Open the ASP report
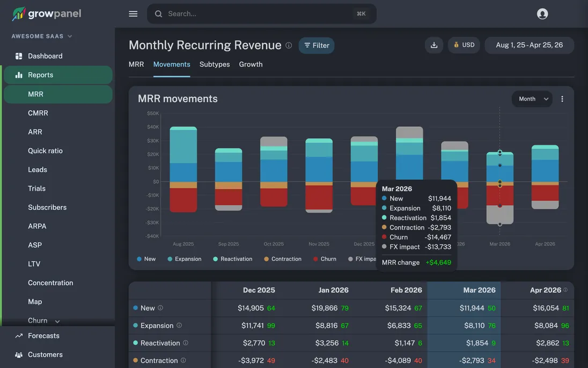 35,245
